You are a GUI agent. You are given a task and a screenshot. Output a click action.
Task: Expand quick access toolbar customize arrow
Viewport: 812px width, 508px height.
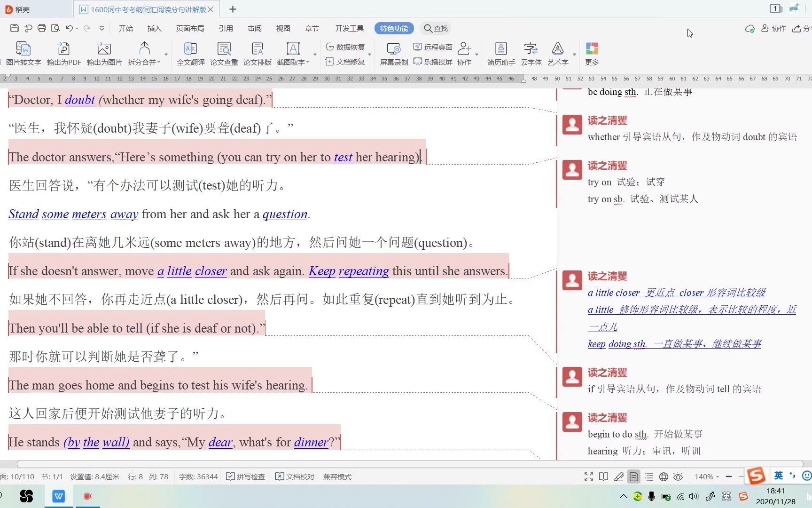tap(101, 28)
